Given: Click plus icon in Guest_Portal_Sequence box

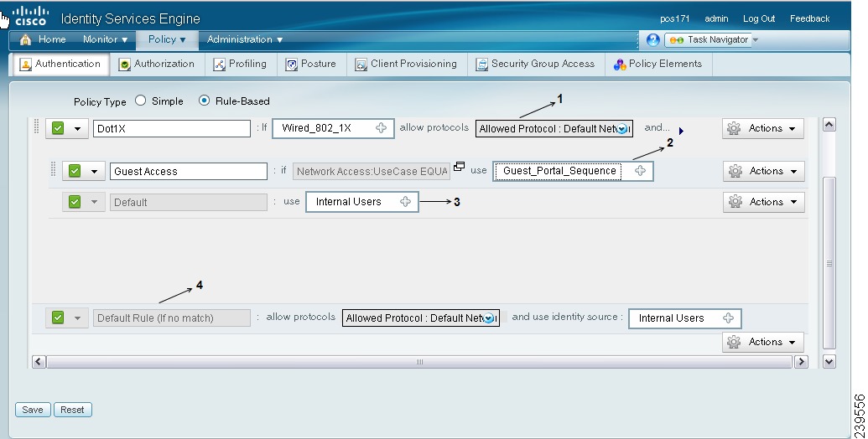Looking at the screenshot, I should click(x=640, y=171).
